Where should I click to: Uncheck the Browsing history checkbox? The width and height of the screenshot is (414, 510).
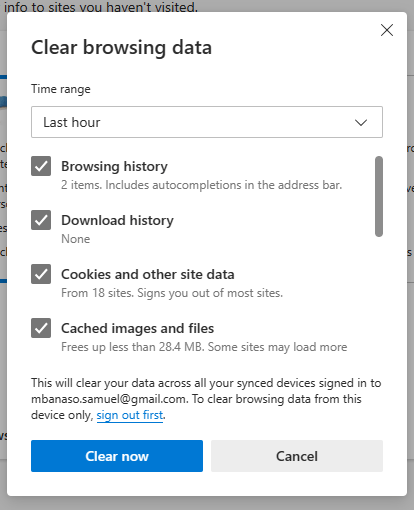[41, 166]
